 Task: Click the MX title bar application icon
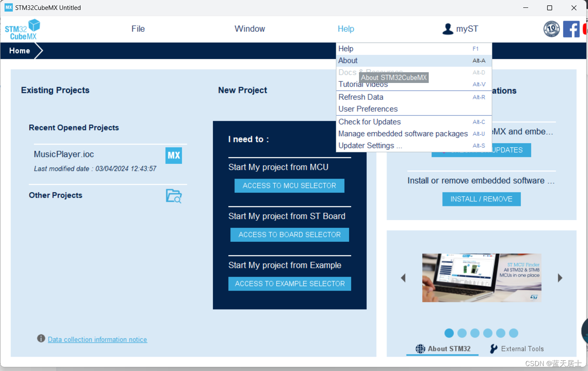coord(9,7)
